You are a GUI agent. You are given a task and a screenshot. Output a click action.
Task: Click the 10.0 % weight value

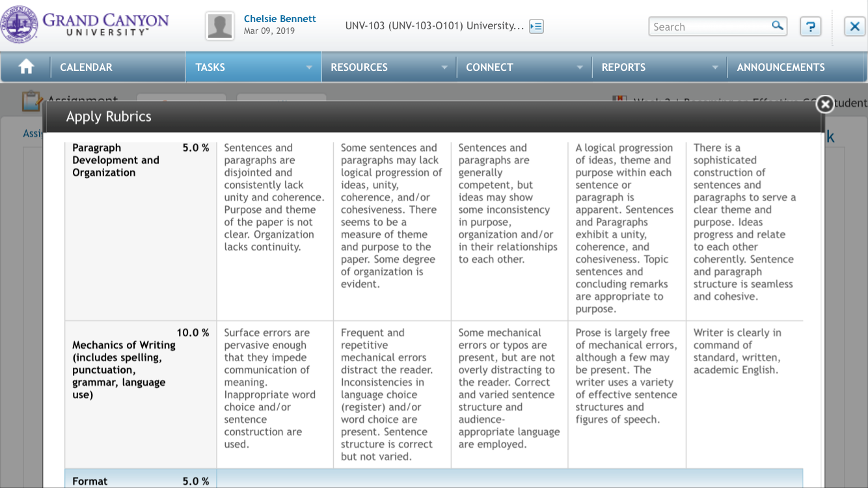193,332
